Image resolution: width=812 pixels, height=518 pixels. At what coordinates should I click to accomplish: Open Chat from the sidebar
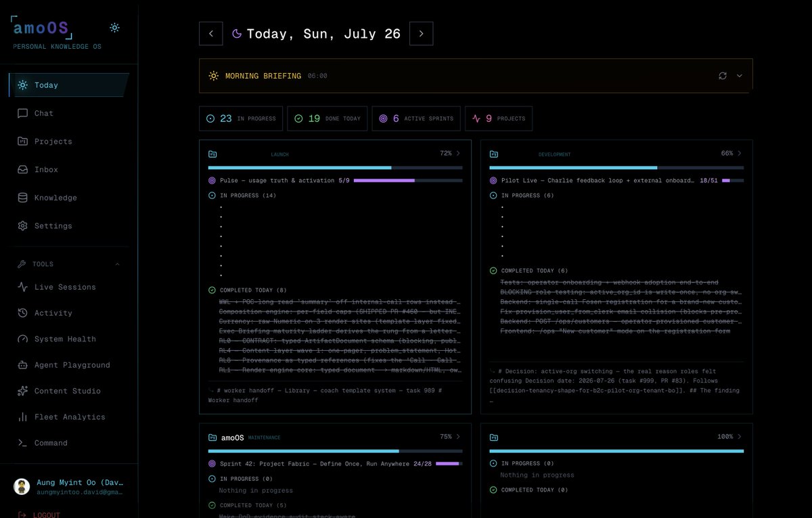69,113
